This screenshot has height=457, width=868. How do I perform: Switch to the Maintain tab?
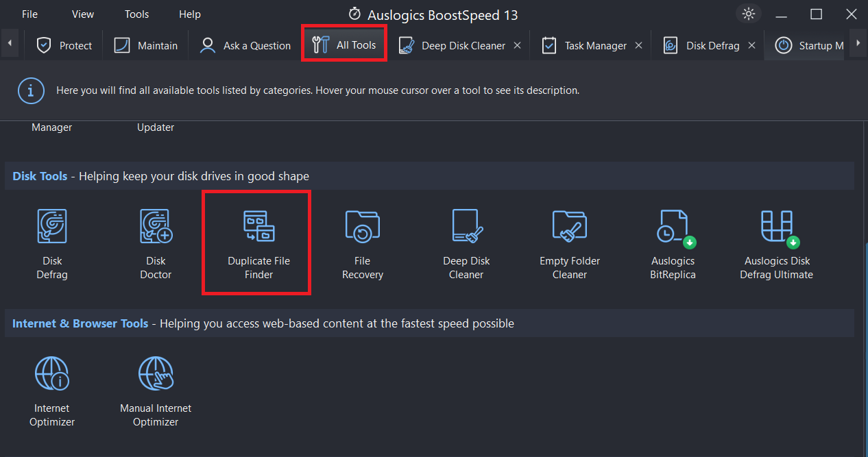click(145, 45)
